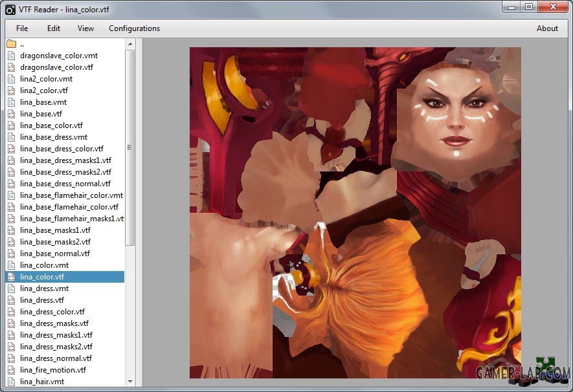Image resolution: width=573 pixels, height=392 pixels.
Task: Click the parent folder icon
Action: [x=11, y=44]
